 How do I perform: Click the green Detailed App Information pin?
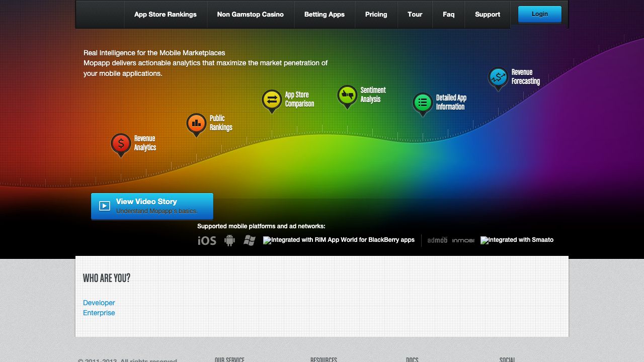click(423, 103)
